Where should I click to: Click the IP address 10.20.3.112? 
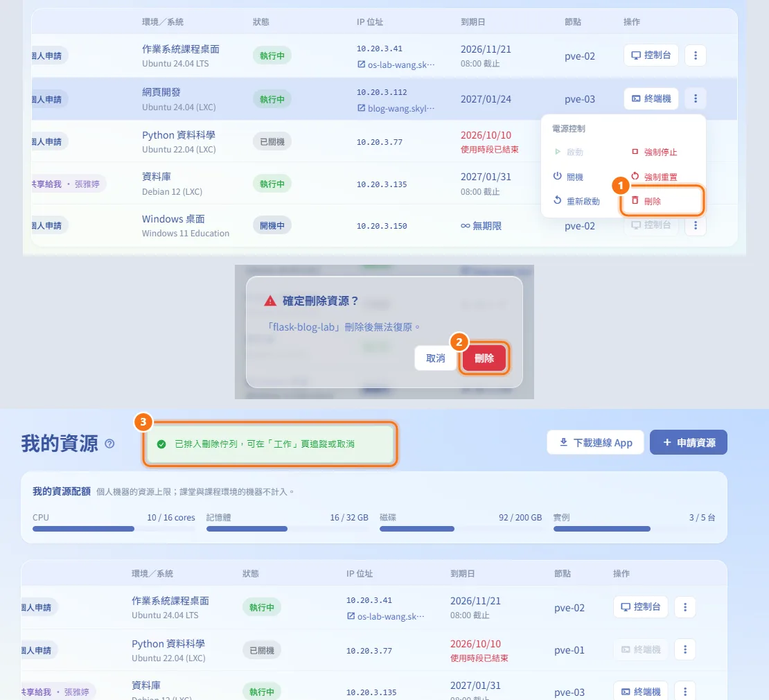[x=382, y=92]
